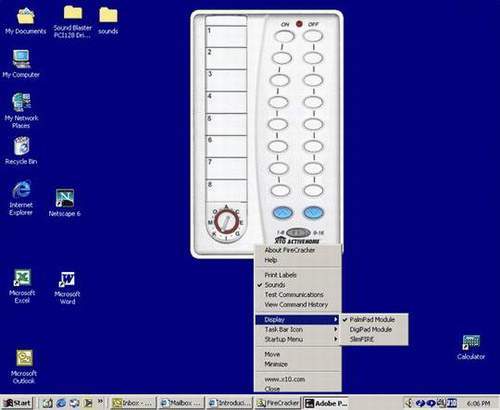This screenshot has width=500, height=410.
Task: Open the Windows Start menu
Action: pyautogui.click(x=18, y=403)
